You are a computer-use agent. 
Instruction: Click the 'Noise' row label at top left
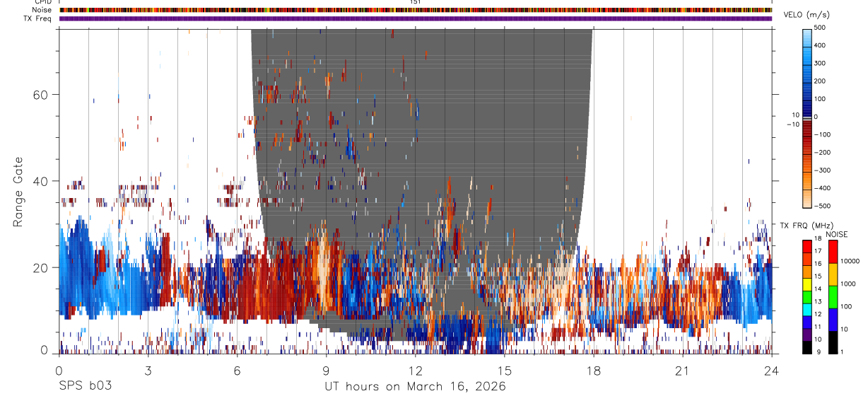[43, 10]
